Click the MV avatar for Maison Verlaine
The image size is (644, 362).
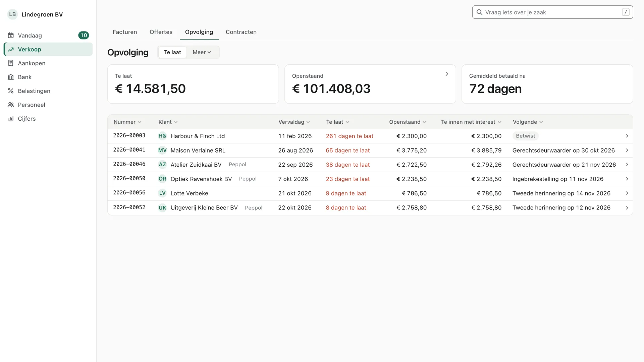(x=162, y=150)
